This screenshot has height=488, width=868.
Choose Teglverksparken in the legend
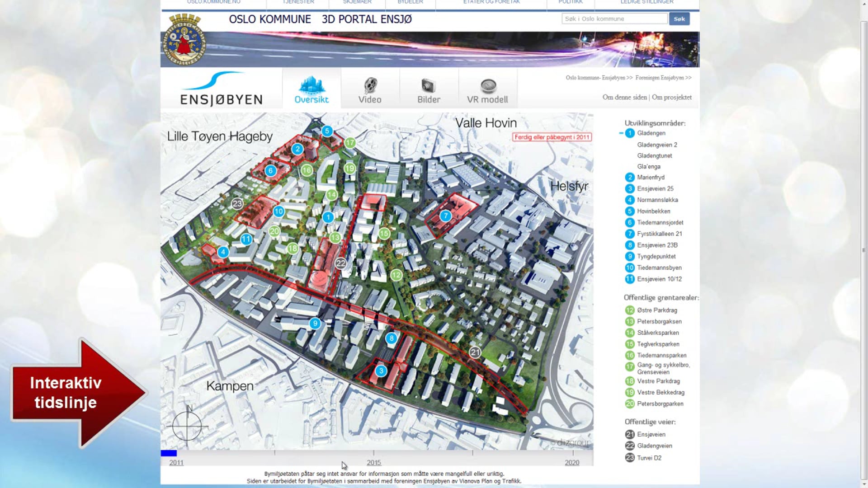click(658, 344)
